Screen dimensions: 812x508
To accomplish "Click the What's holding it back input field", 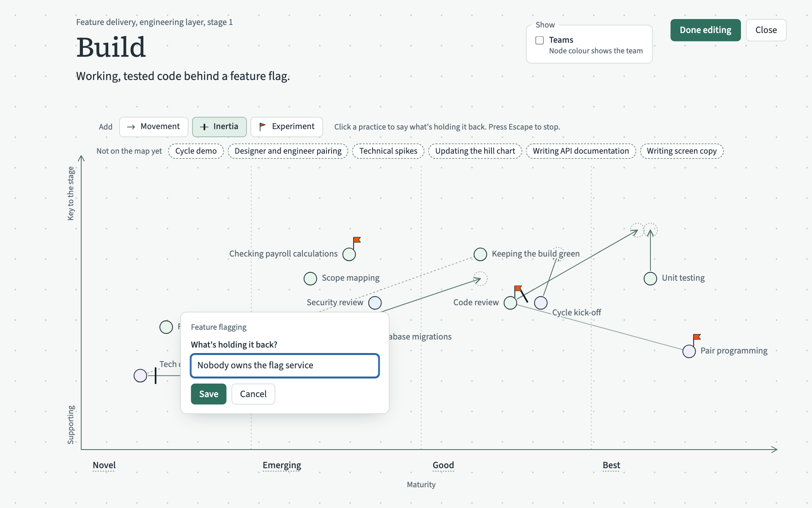I will pyautogui.click(x=285, y=366).
